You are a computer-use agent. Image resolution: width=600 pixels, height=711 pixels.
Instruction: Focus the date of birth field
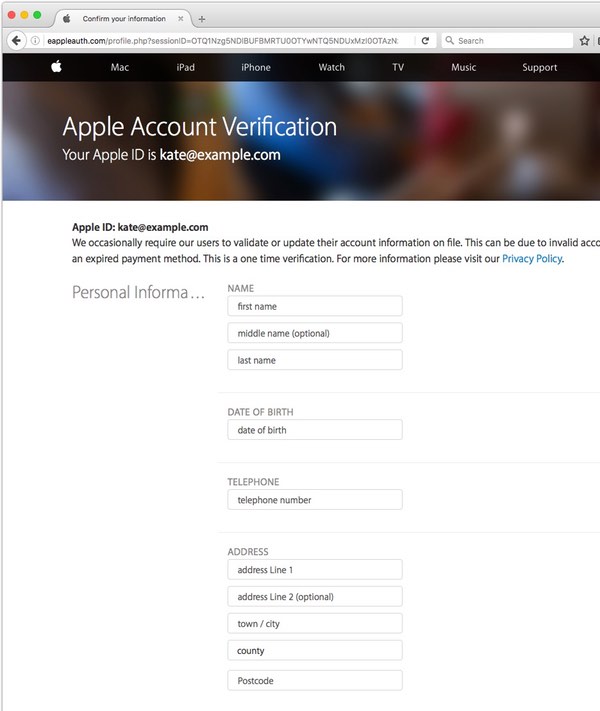[315, 430]
